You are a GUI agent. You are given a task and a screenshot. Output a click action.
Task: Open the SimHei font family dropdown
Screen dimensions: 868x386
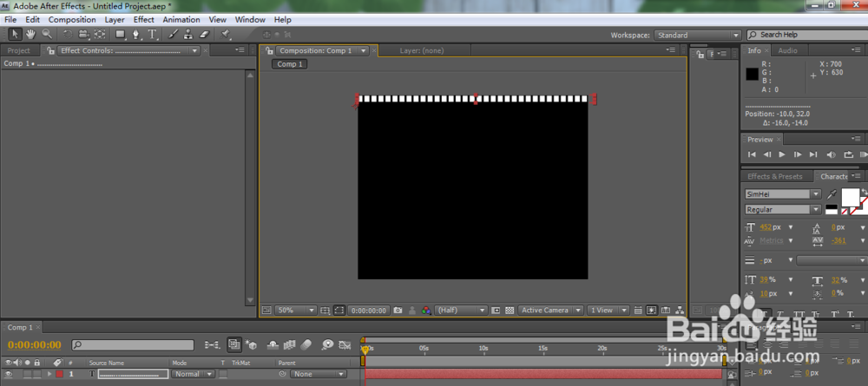click(x=783, y=194)
